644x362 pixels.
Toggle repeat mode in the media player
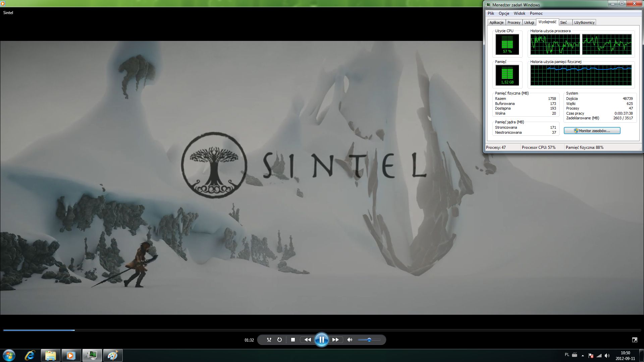(x=279, y=340)
